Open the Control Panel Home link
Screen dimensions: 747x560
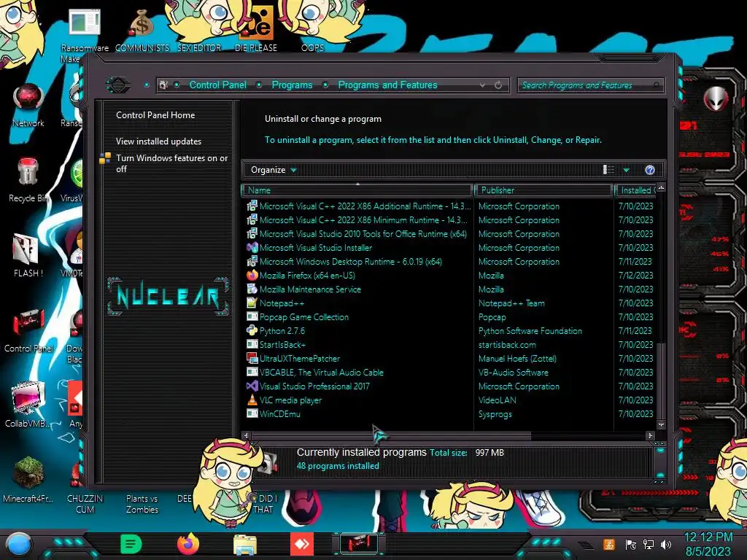155,114
